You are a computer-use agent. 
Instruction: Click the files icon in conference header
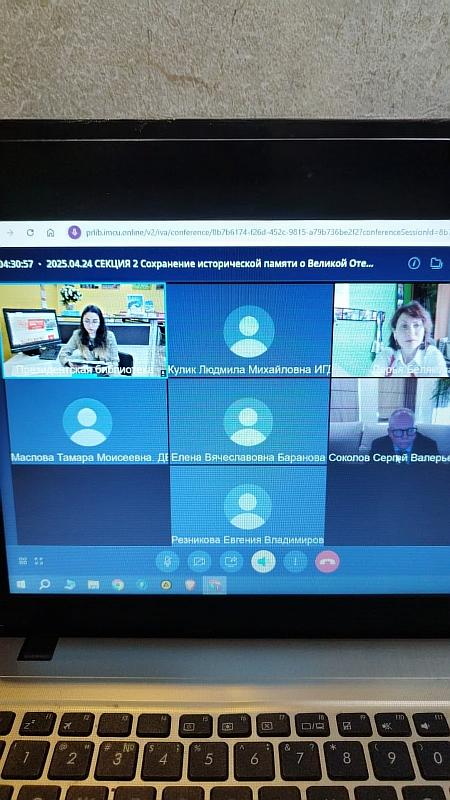pos(436,263)
